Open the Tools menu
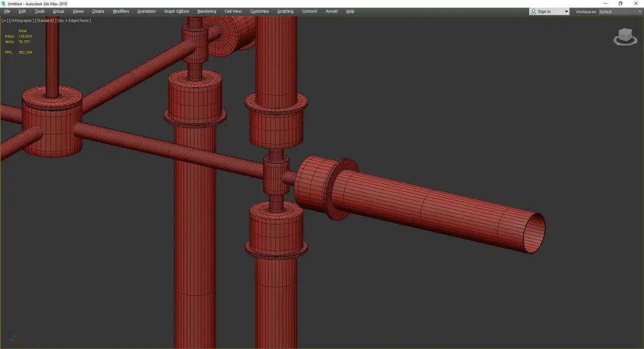This screenshot has width=644, height=349. pyautogui.click(x=40, y=11)
